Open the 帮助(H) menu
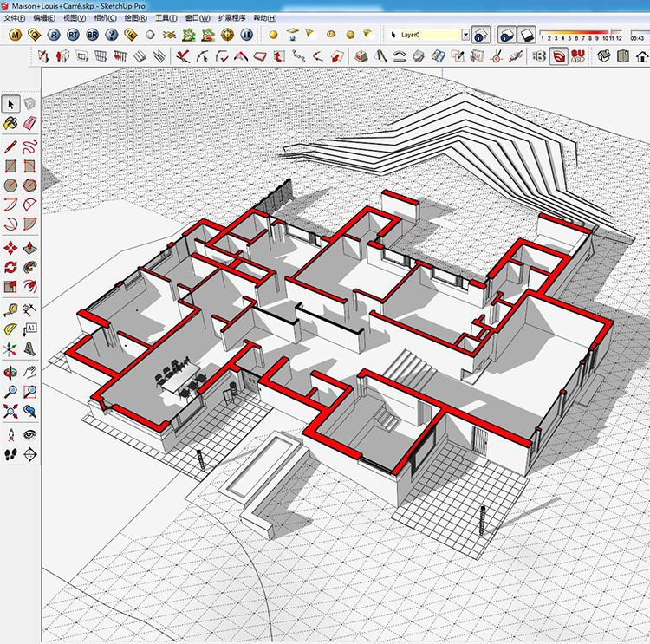 point(265,18)
